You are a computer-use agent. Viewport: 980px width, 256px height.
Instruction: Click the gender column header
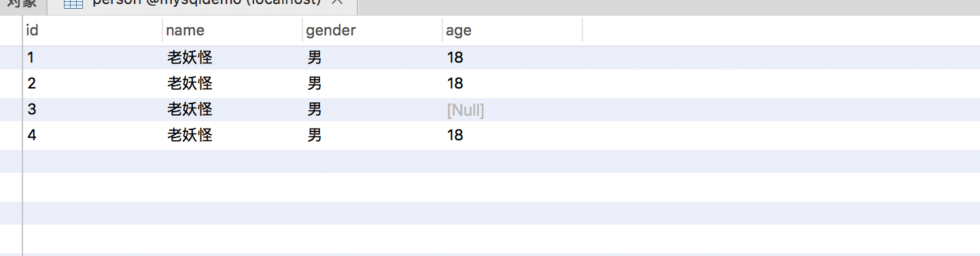[x=372, y=31]
